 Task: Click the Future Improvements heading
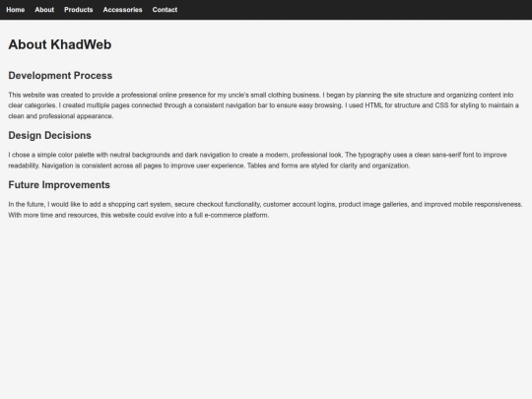pos(59,184)
